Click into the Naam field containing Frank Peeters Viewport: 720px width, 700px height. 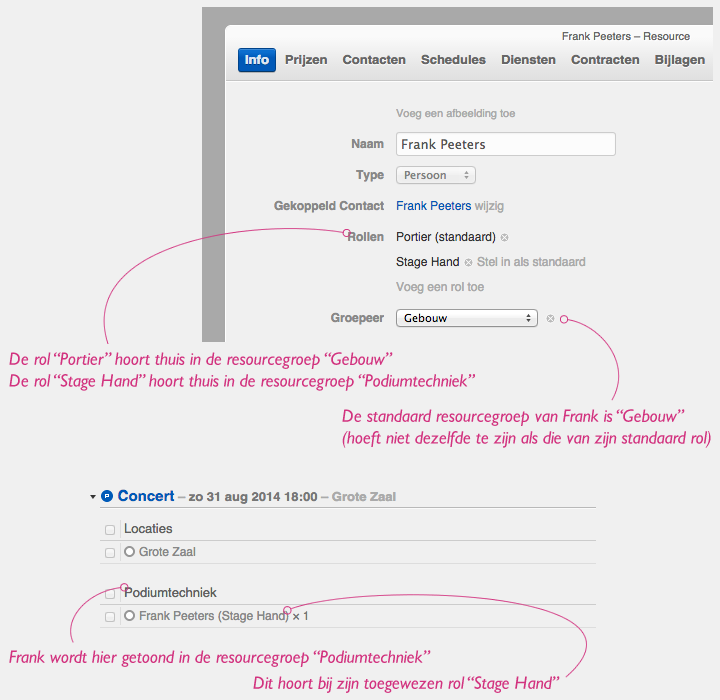(x=505, y=144)
